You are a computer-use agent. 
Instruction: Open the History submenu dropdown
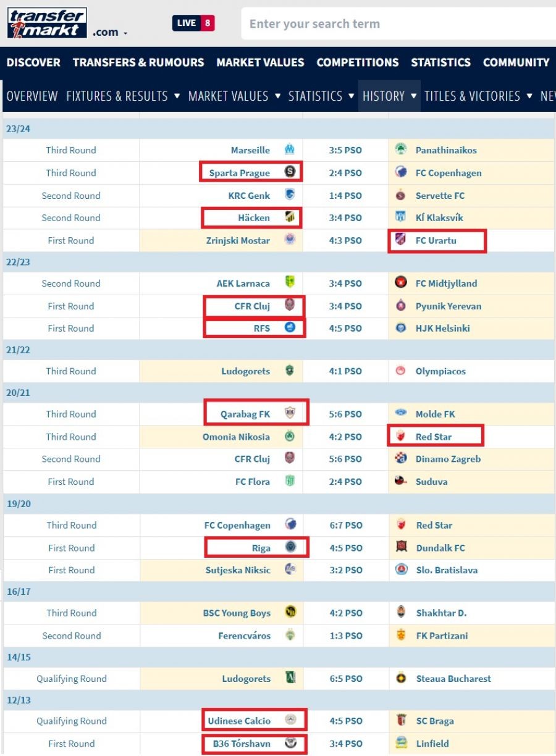pyautogui.click(x=413, y=96)
